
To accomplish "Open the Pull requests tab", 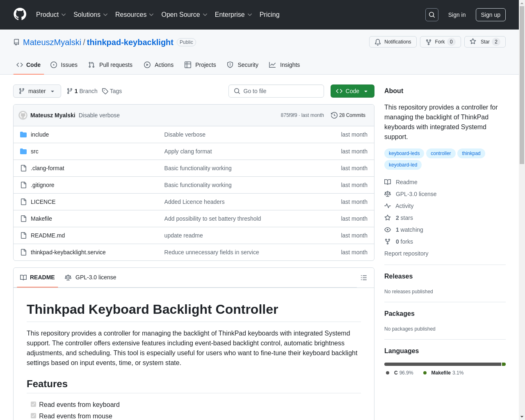I will [x=110, y=65].
